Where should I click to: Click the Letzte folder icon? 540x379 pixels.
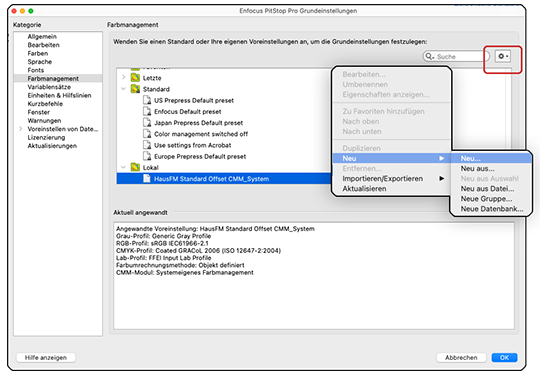point(135,78)
